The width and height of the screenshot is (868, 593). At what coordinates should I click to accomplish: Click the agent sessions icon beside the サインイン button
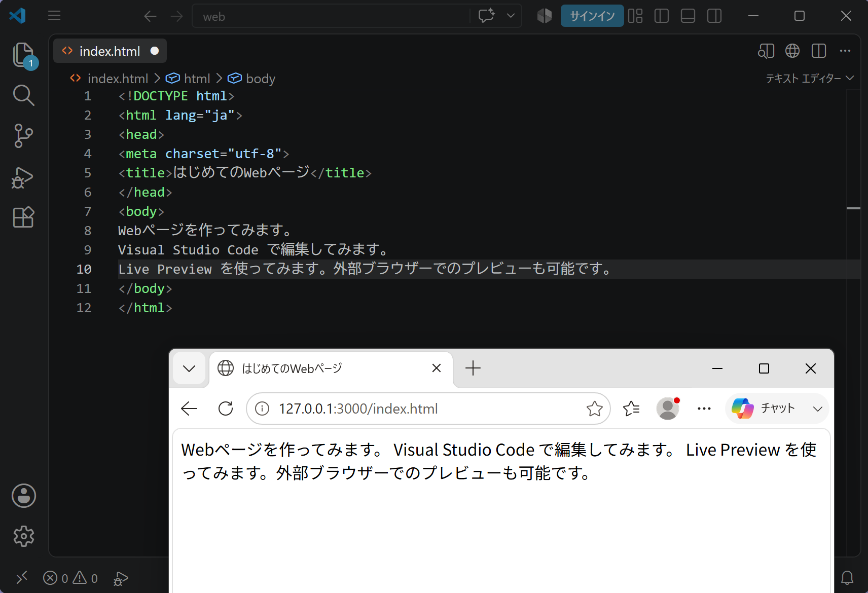[545, 16]
